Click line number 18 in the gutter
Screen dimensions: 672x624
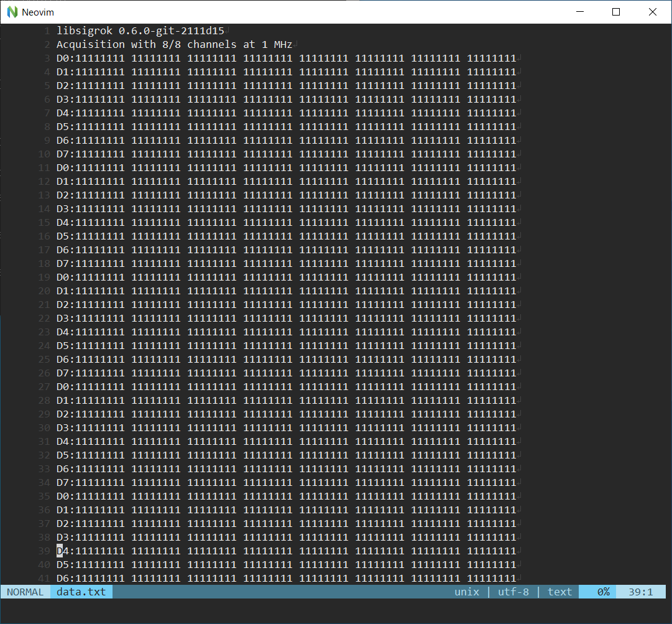[44, 264]
